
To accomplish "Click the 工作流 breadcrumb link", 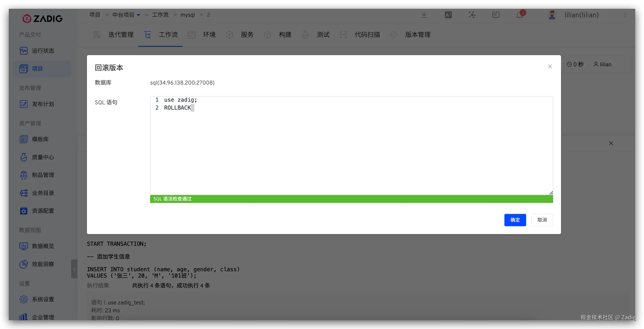I will pos(160,15).
